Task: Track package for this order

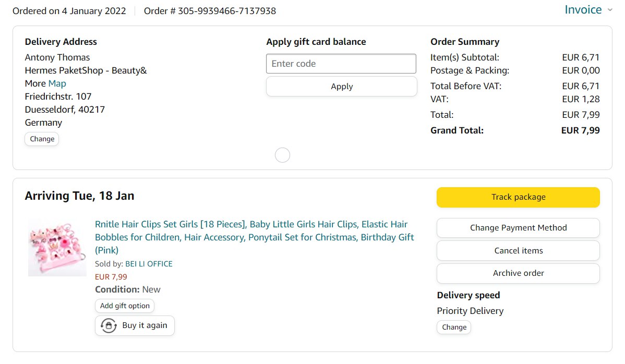Action: click(518, 197)
